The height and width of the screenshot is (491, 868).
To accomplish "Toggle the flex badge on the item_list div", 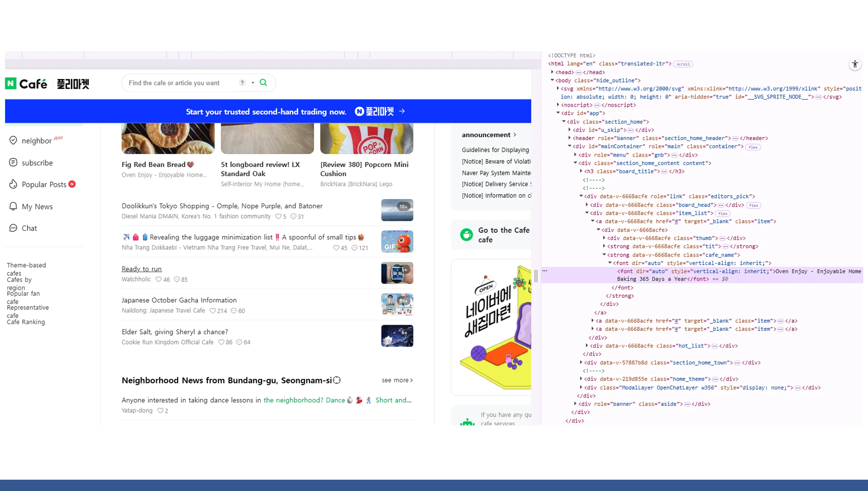I will pyautogui.click(x=723, y=213).
